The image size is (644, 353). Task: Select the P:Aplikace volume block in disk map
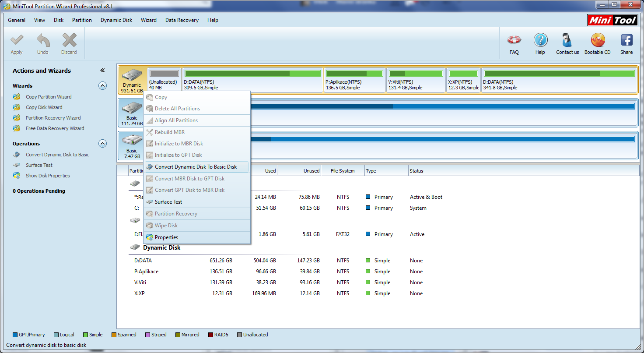355,80
